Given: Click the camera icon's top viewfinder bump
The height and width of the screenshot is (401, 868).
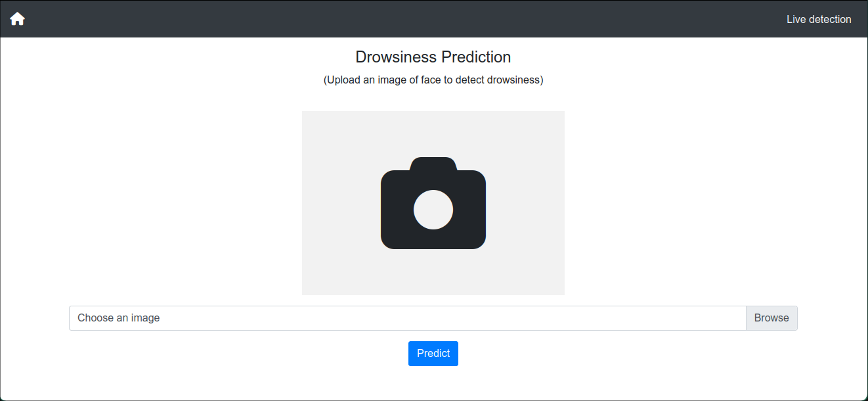Looking at the screenshot, I should [x=433, y=164].
